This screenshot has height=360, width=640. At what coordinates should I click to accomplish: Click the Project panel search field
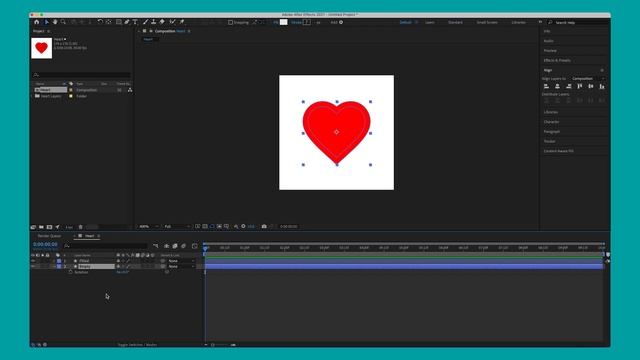(x=82, y=75)
